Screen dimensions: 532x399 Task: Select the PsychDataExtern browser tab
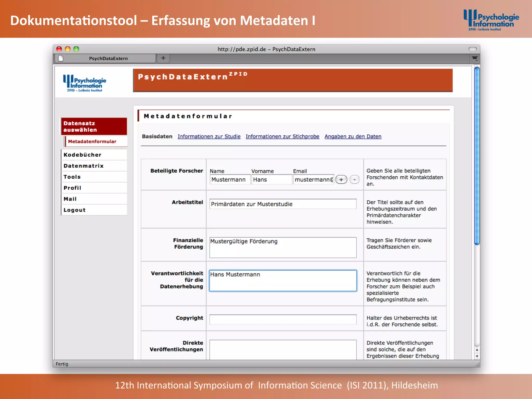click(x=105, y=58)
